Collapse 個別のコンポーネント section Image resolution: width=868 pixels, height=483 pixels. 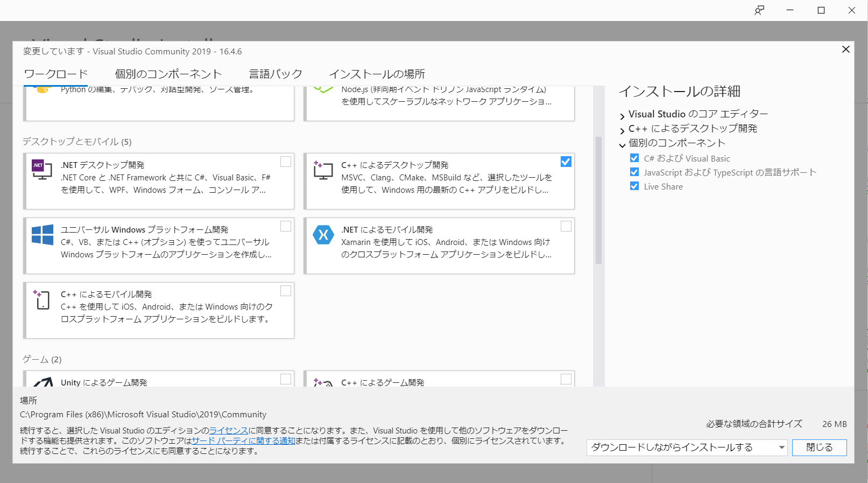pyautogui.click(x=622, y=145)
